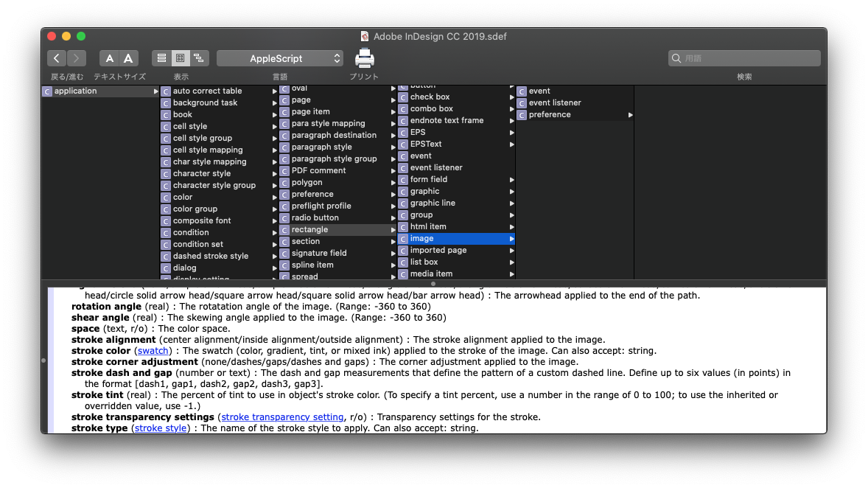Viewport: 868px width, 488px height.
Task: Click class icon beside char style mapping
Action: point(166,162)
